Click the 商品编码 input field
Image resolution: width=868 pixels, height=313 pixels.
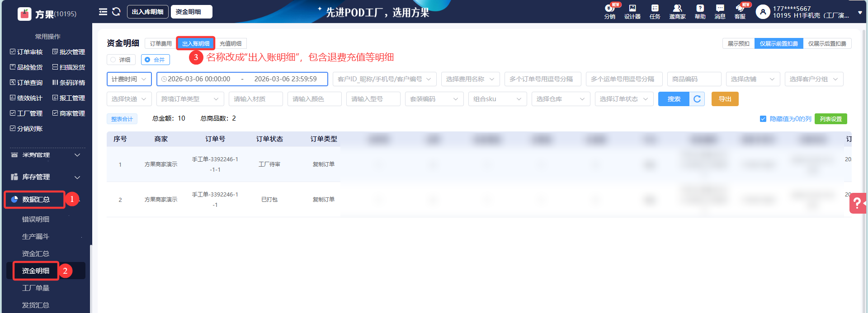tap(694, 79)
